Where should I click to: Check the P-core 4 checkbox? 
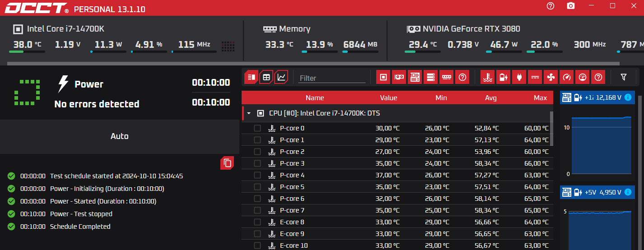click(257, 175)
